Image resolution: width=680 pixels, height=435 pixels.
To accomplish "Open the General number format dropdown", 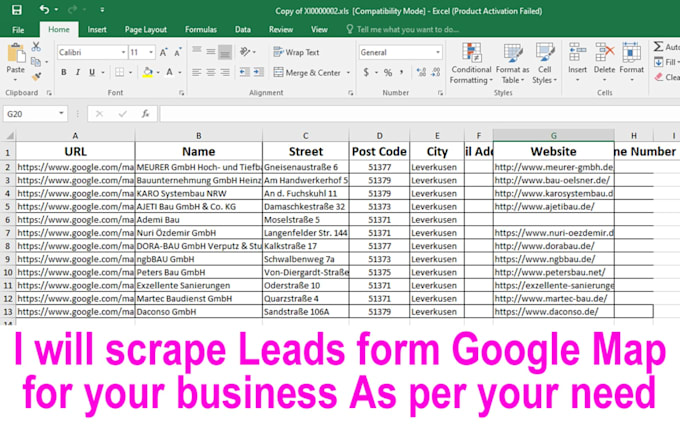I will click(438, 52).
